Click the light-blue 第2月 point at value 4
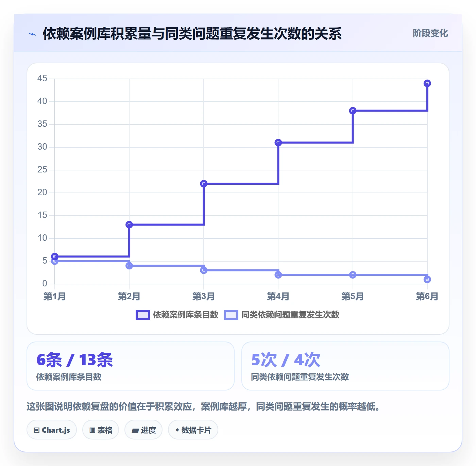The height and width of the screenshot is (466, 476). pos(129,266)
